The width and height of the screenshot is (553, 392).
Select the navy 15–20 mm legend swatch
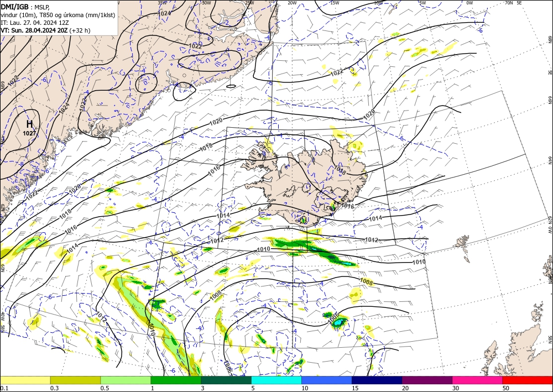click(x=377, y=380)
